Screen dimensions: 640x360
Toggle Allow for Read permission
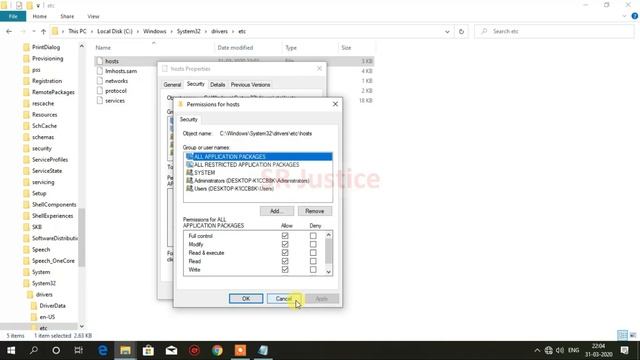point(285,261)
